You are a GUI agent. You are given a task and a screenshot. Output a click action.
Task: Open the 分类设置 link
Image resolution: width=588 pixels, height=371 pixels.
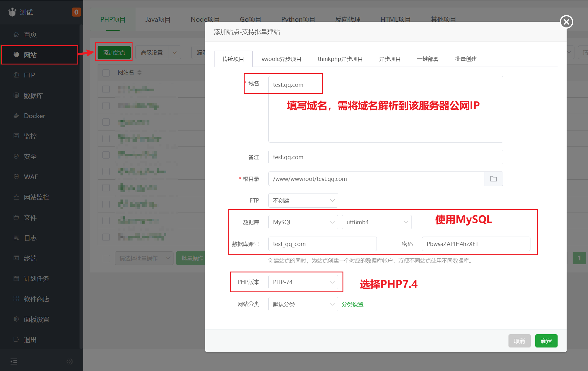point(352,304)
